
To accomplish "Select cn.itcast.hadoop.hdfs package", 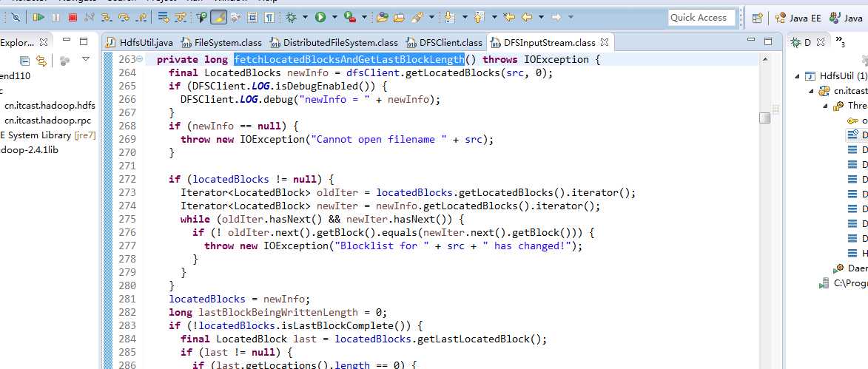I will coord(50,105).
